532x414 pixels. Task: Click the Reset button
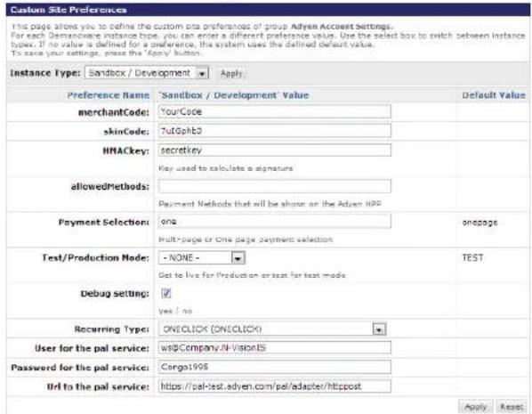point(512,407)
